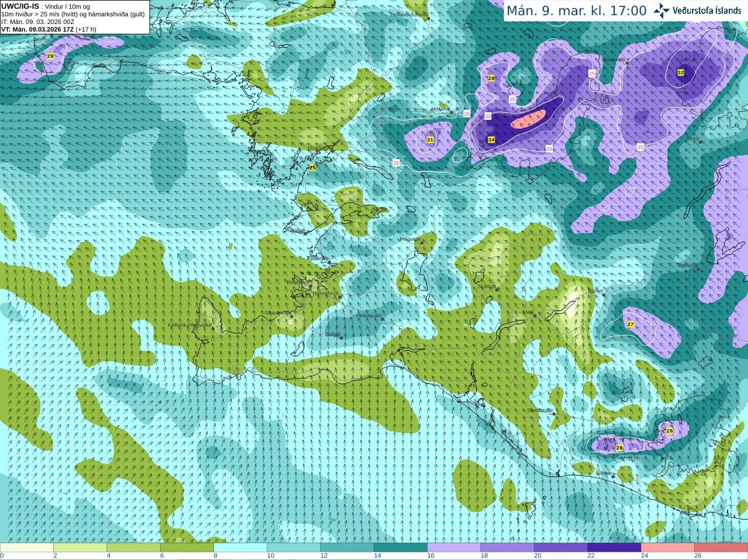Select the 4–6 m/s legend color swatch
Viewport: 748px width, 560px height.
click(x=133, y=548)
